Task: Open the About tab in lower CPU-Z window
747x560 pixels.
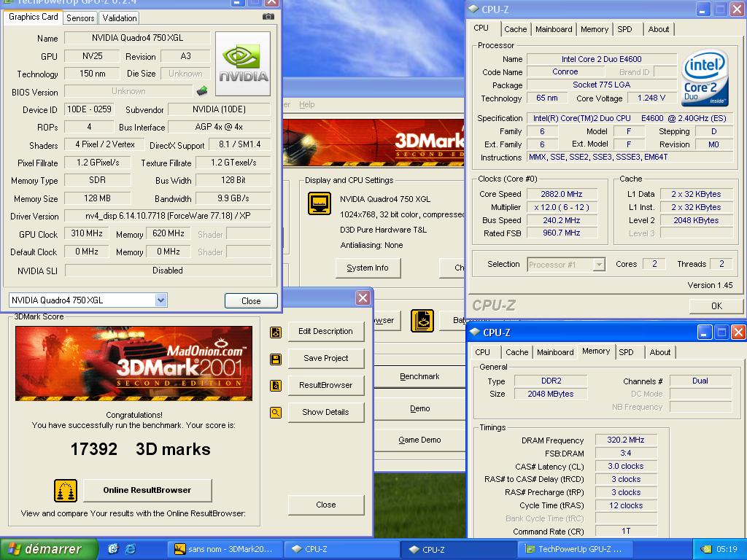Action: pyautogui.click(x=659, y=352)
